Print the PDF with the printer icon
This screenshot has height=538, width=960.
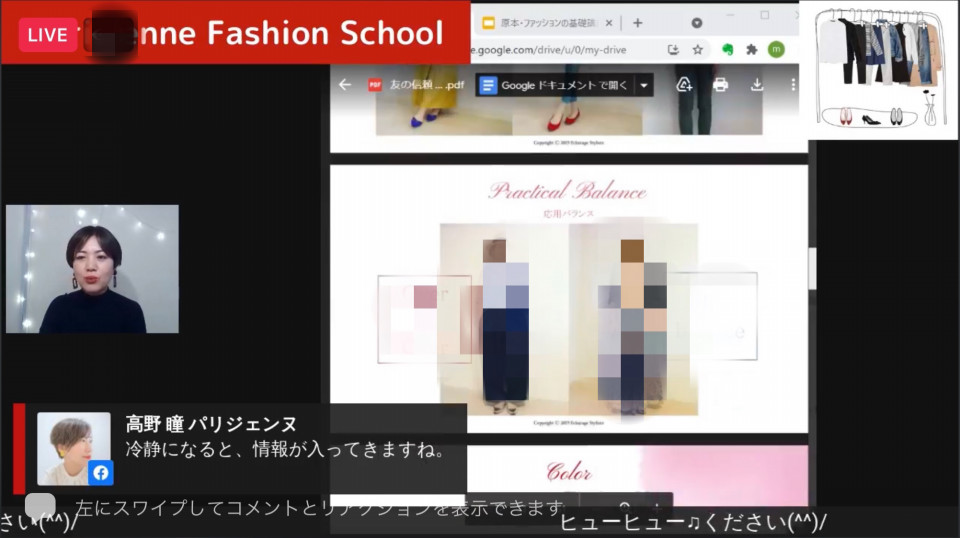click(x=721, y=84)
